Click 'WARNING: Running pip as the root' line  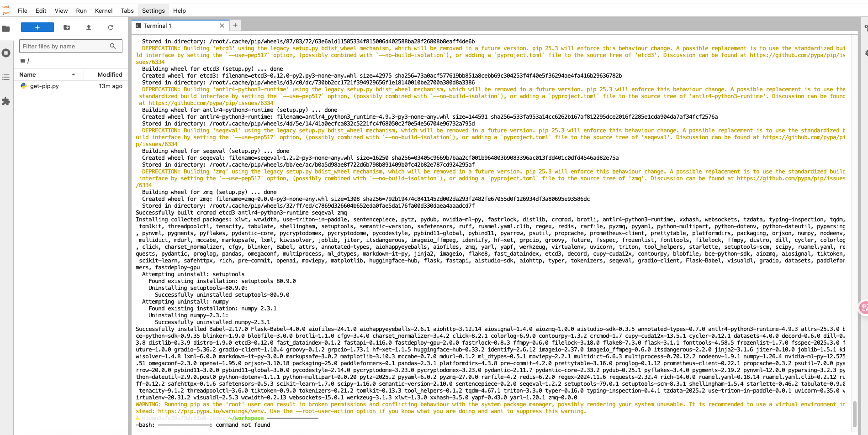[490, 404]
